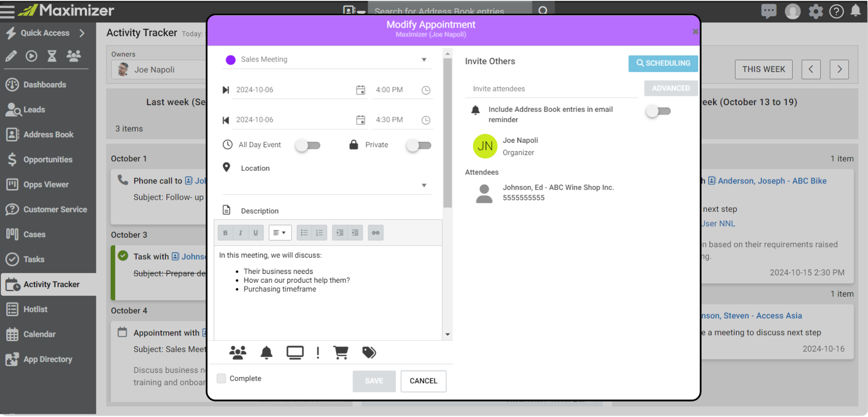Open the settings gear icon
The image size is (868, 417).
click(x=816, y=11)
